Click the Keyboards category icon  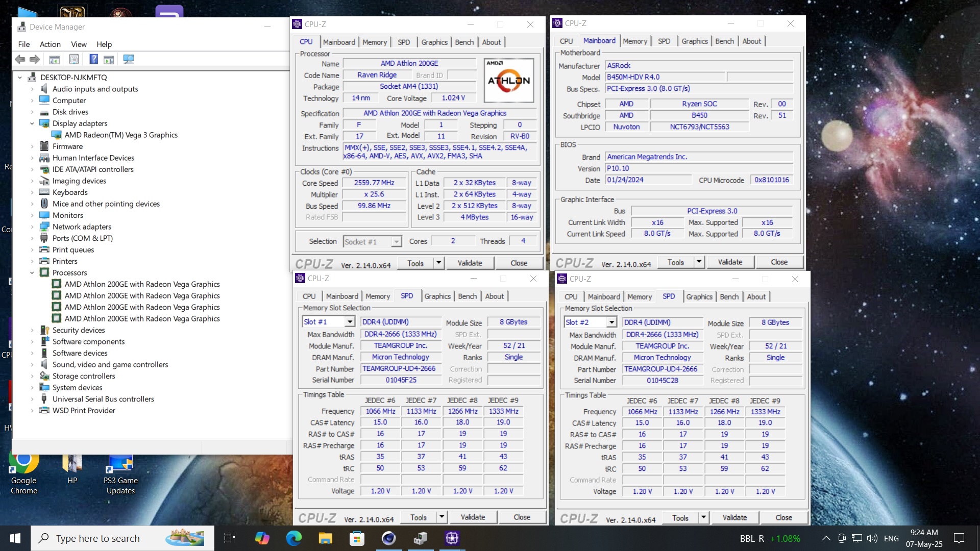[x=44, y=192]
